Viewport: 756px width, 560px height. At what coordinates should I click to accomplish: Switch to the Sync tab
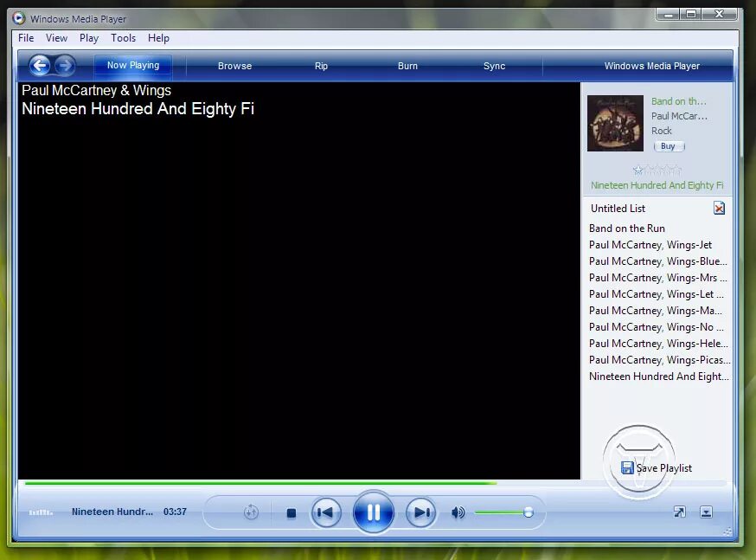[494, 66]
